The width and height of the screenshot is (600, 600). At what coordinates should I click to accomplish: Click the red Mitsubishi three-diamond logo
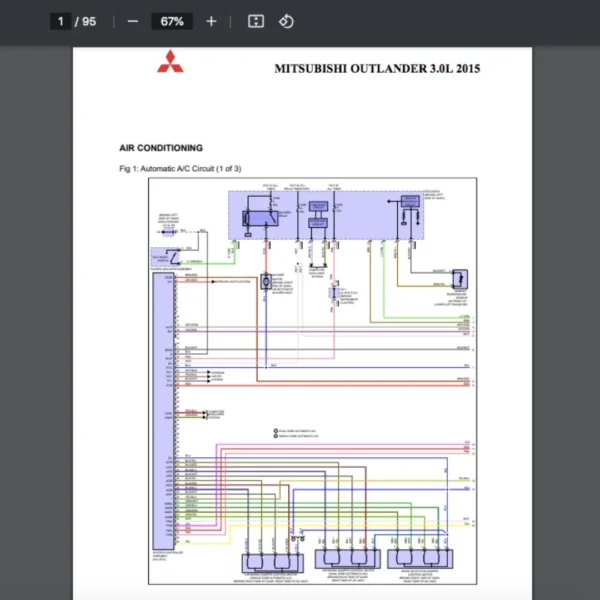pyautogui.click(x=169, y=62)
